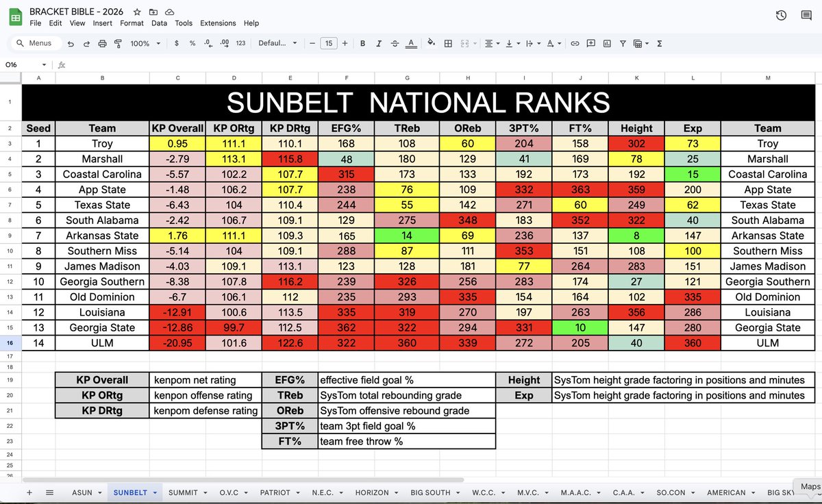Open the Data menu
822x504 pixels.
click(x=159, y=23)
